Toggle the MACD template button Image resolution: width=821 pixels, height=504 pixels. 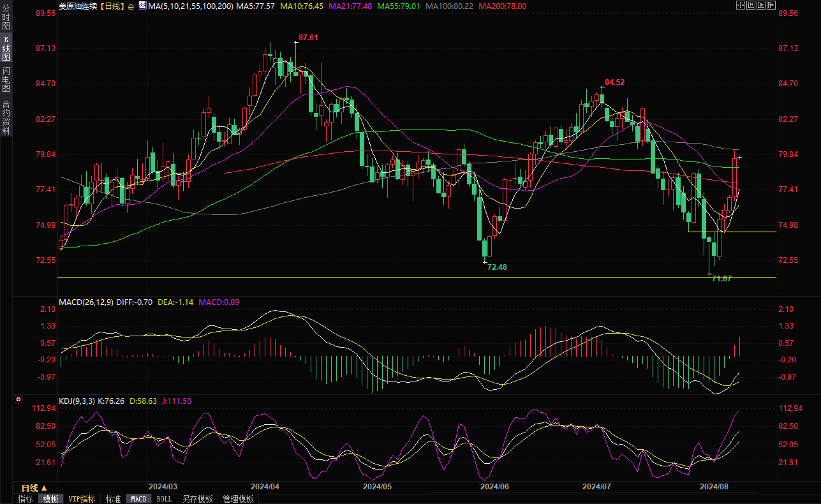click(138, 499)
